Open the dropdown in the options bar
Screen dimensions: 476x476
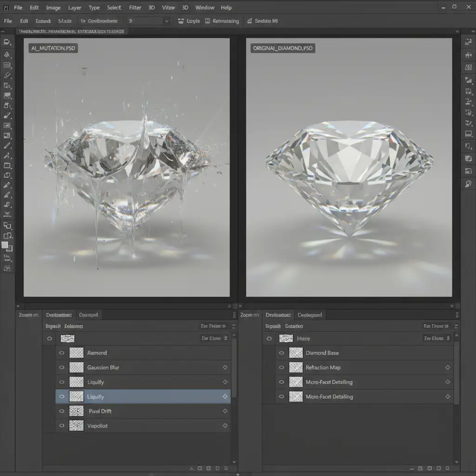166,21
